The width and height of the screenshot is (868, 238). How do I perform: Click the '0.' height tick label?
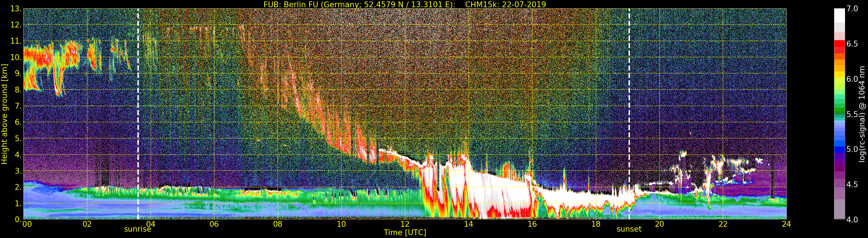click(x=18, y=220)
